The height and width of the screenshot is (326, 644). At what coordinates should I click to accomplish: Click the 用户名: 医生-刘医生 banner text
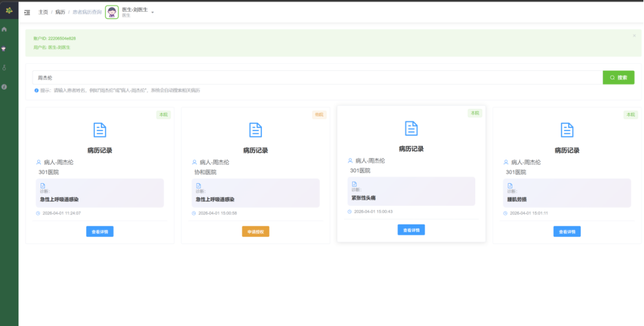pos(52,47)
